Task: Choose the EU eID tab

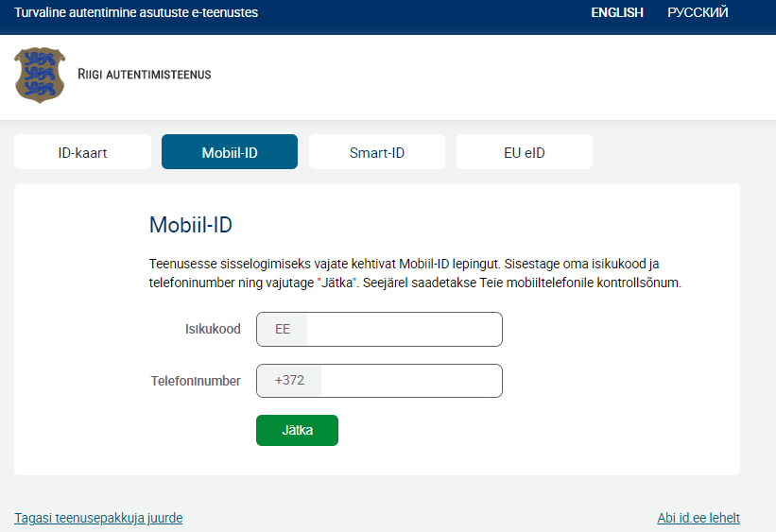Action: coord(525,152)
